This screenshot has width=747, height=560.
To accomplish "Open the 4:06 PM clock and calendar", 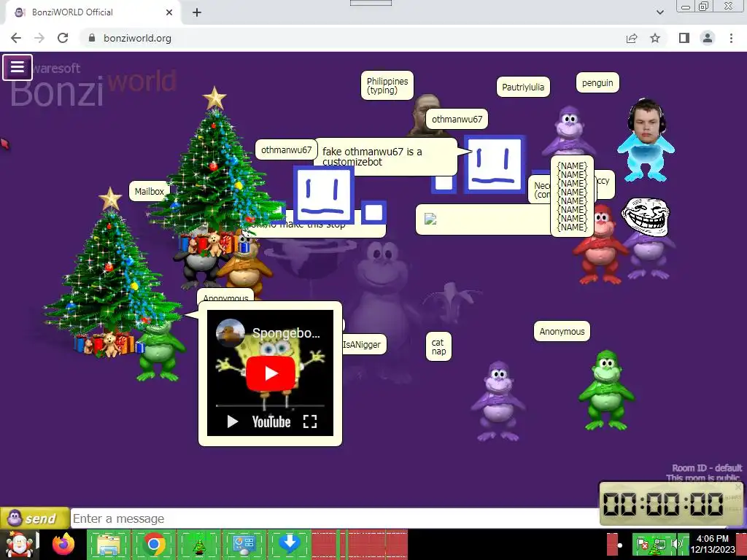I will point(713,544).
